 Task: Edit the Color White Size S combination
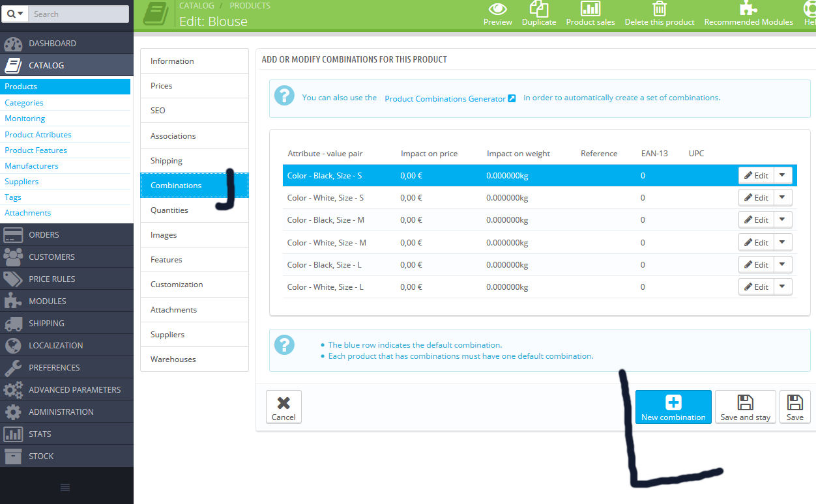click(x=756, y=198)
